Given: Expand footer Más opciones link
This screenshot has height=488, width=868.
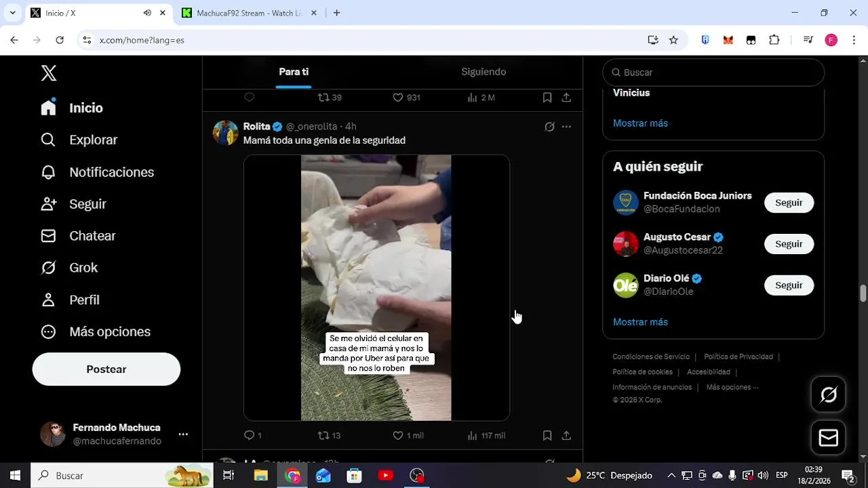Looking at the screenshot, I should pyautogui.click(x=732, y=388).
